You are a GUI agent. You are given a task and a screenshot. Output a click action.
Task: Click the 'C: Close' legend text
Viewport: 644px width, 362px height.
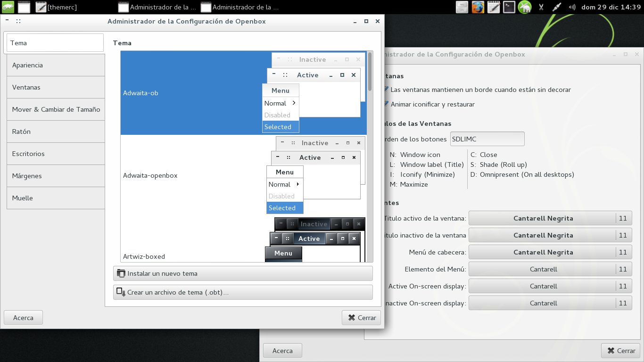pos(484,155)
